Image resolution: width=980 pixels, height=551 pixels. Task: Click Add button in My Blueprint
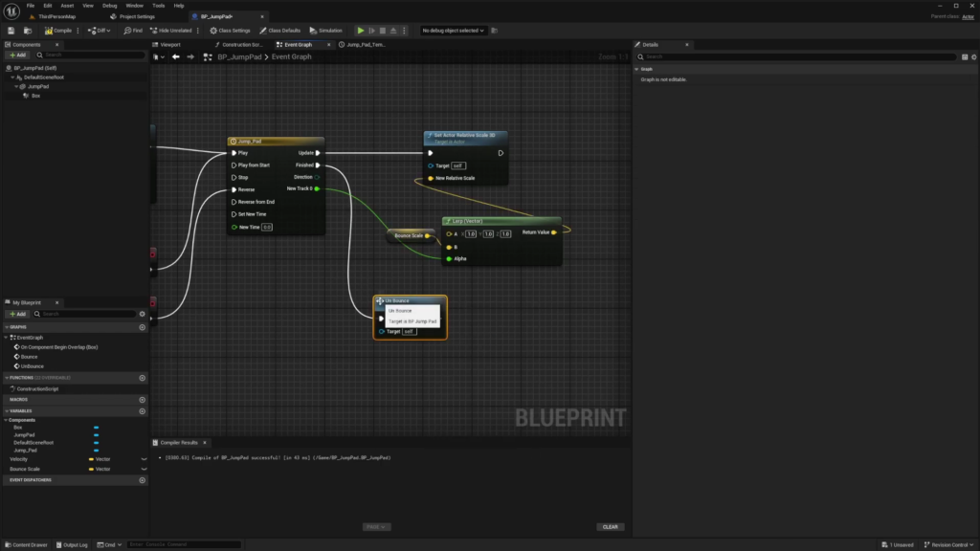pyautogui.click(x=17, y=314)
